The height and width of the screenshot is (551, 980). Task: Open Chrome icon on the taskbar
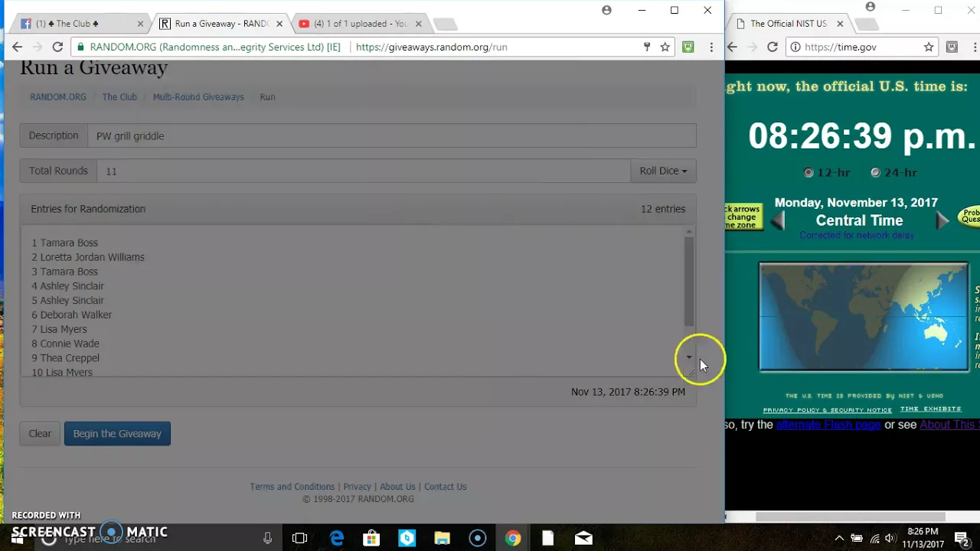click(513, 538)
